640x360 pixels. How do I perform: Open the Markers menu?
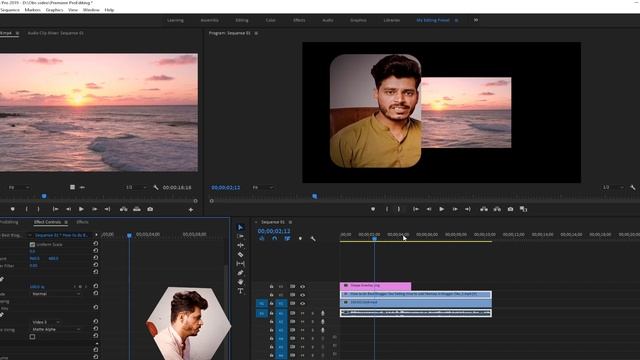click(x=33, y=10)
